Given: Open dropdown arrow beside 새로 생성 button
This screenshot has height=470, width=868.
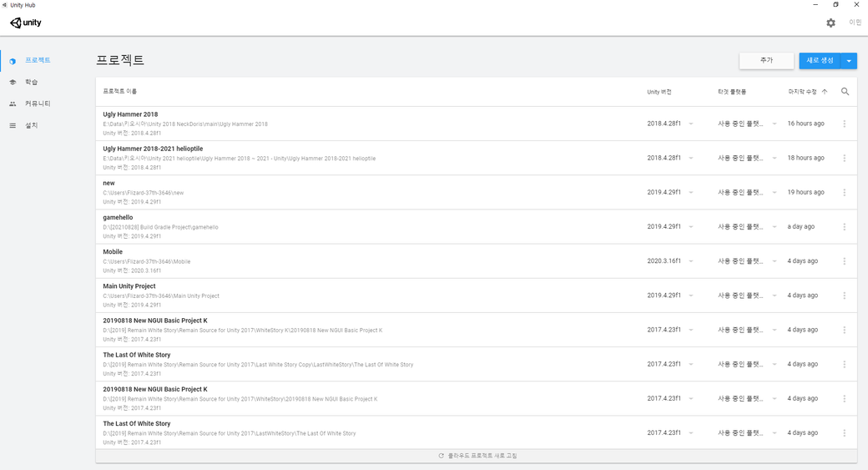Looking at the screenshot, I should pos(849,61).
